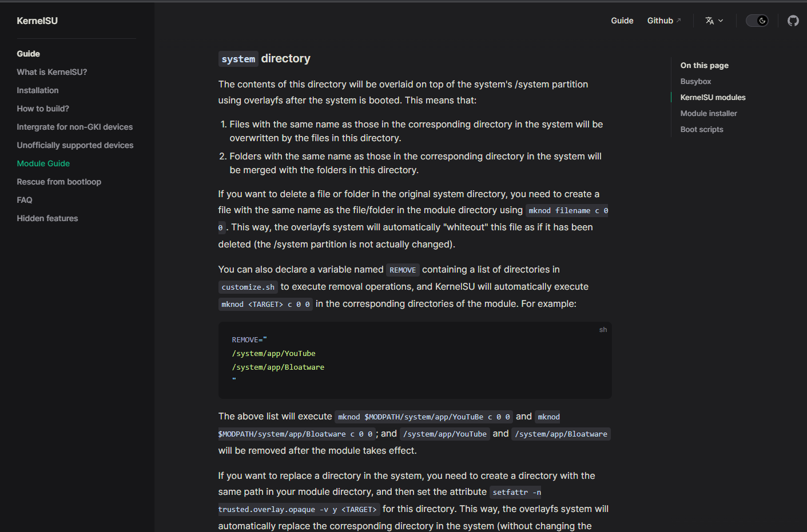Click the moon icon inside the theme switch

click(763, 21)
